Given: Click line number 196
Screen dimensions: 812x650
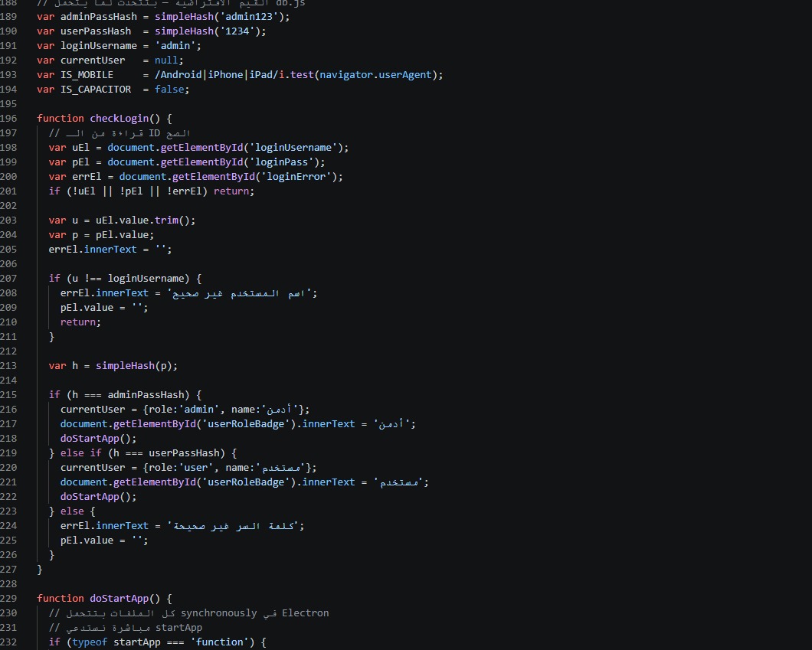Looking at the screenshot, I should [8, 119].
